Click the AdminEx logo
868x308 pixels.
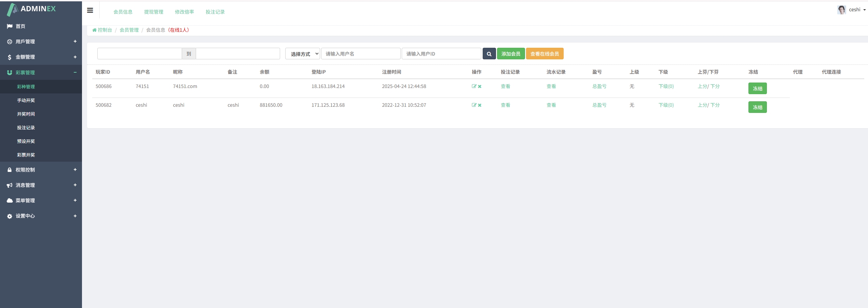31,9
